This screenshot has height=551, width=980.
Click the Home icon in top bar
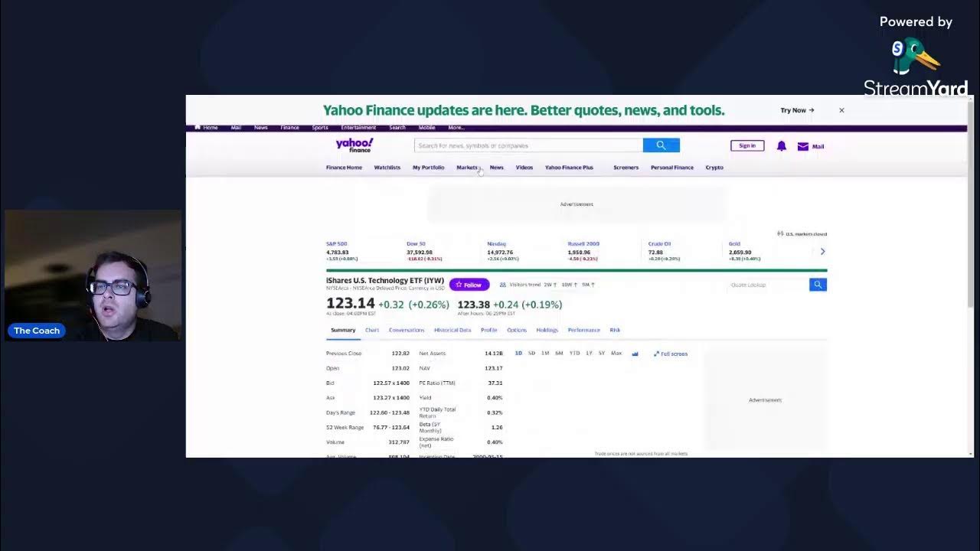click(x=198, y=127)
